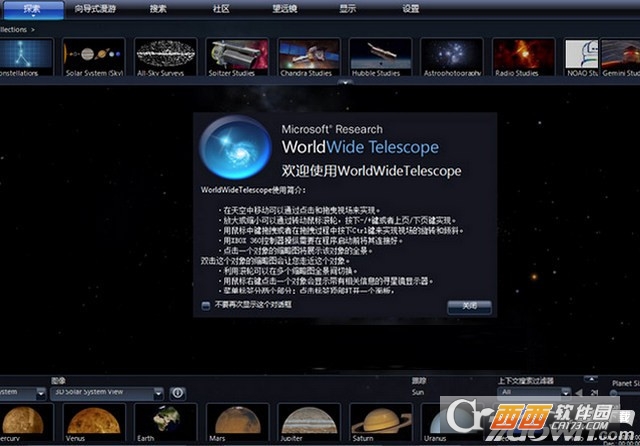The width and height of the screenshot is (640, 446).
Task: Select the Venus thumbnail
Action: (x=94, y=422)
